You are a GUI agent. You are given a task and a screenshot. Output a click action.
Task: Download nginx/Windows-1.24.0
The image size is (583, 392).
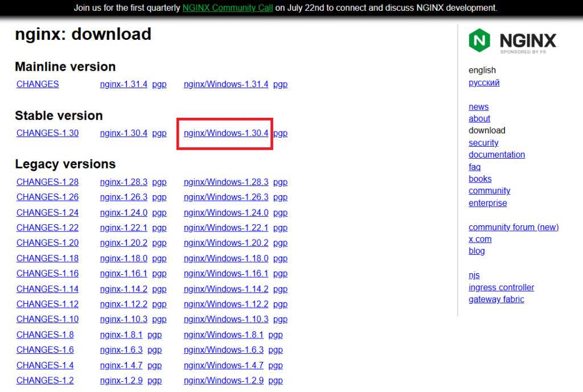tap(225, 213)
